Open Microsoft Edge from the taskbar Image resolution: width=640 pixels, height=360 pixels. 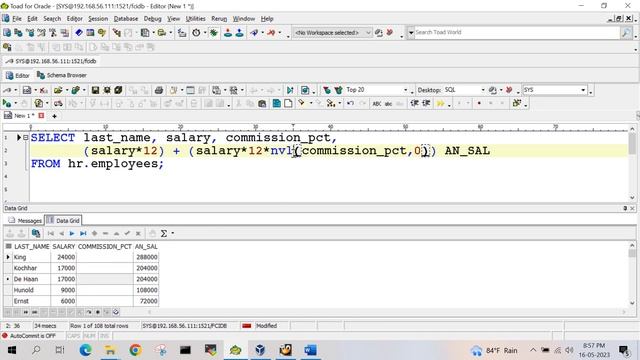point(85,350)
